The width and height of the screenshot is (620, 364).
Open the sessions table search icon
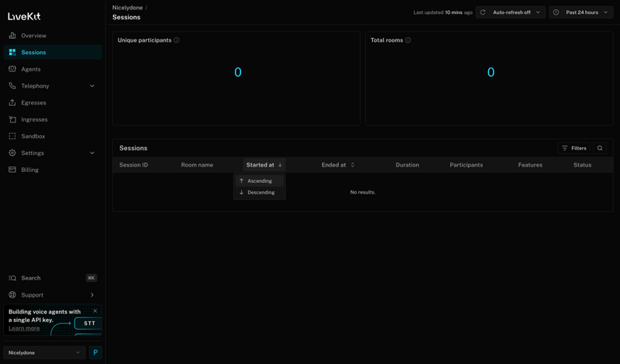600,148
